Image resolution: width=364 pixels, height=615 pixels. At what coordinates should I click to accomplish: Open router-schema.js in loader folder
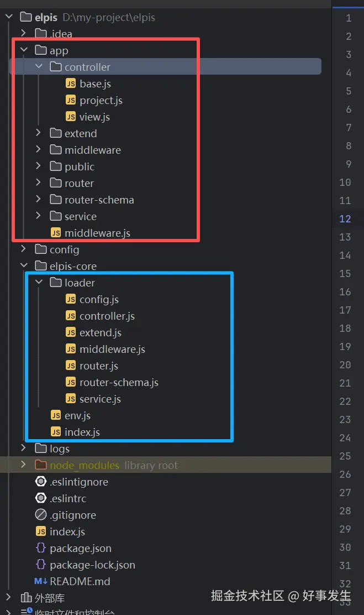point(119,382)
